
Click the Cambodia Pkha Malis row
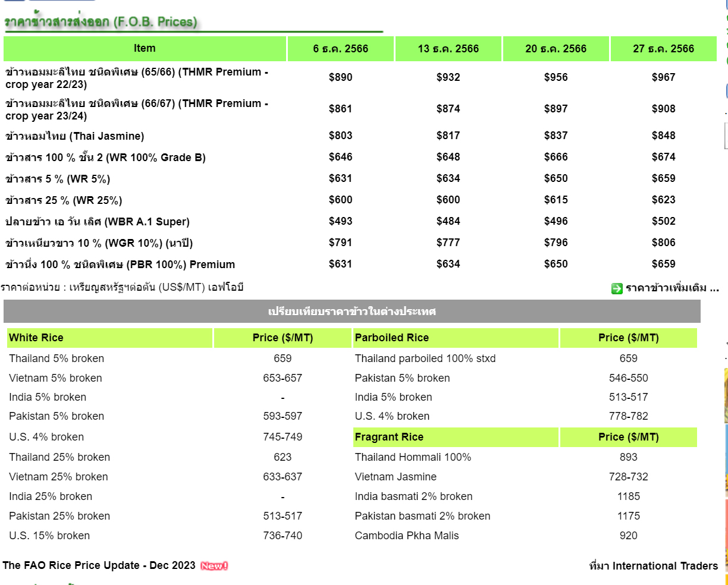click(x=407, y=536)
